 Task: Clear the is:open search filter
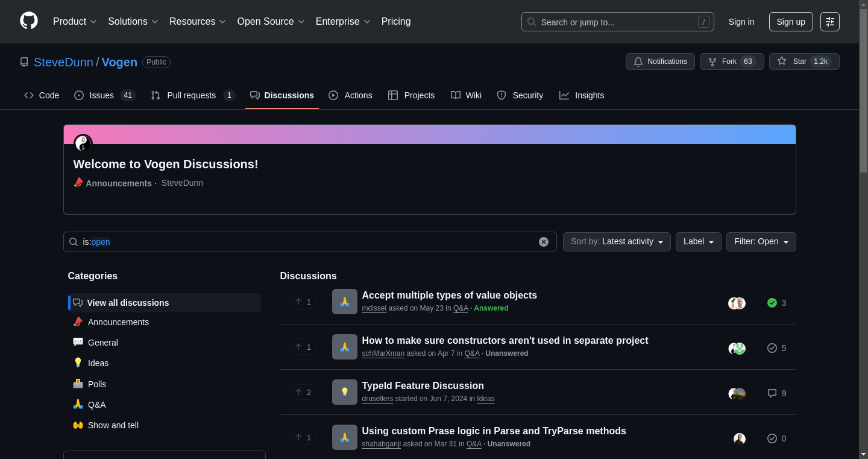click(544, 242)
